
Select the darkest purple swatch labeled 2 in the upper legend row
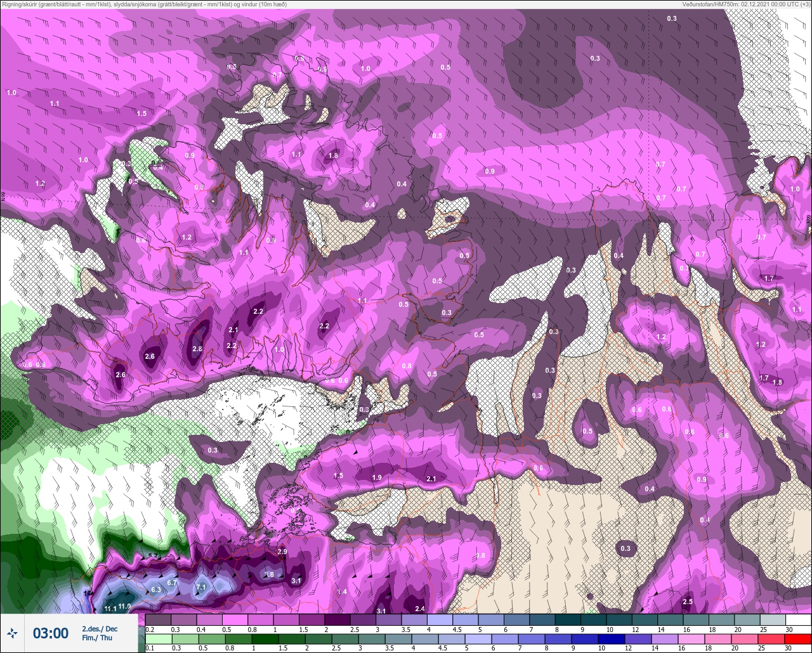pos(337,619)
